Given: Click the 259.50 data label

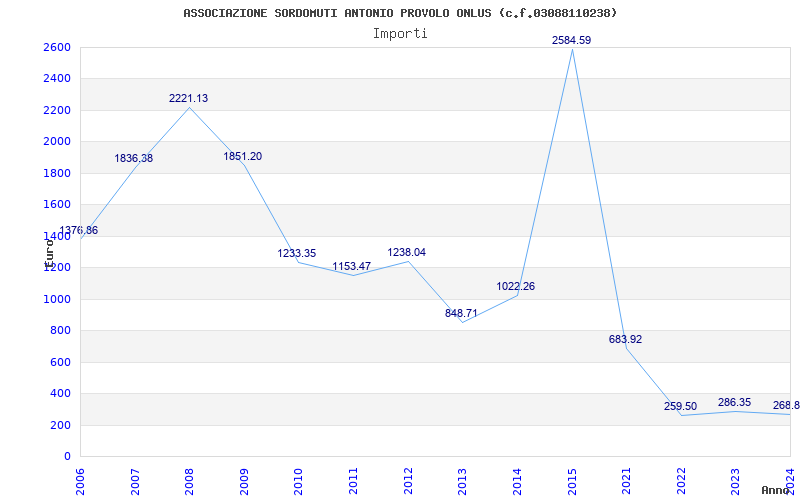Looking at the screenshot, I should (x=680, y=406).
